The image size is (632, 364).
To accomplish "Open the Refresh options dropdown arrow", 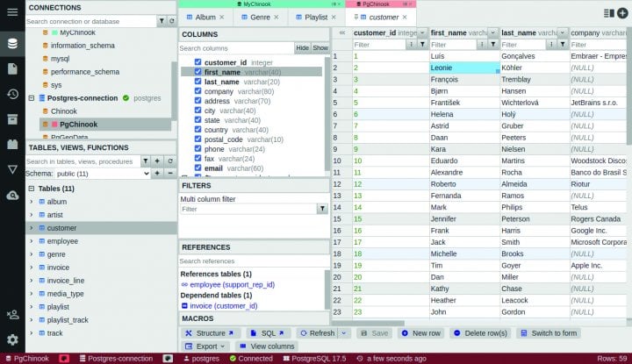I will click(x=344, y=333).
